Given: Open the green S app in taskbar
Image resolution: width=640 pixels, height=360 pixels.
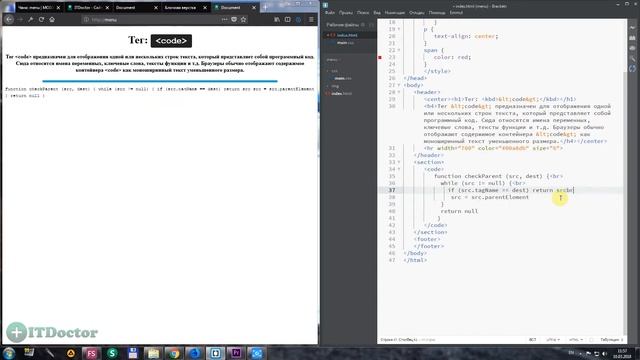Looking at the screenshot, I should click(112, 353).
